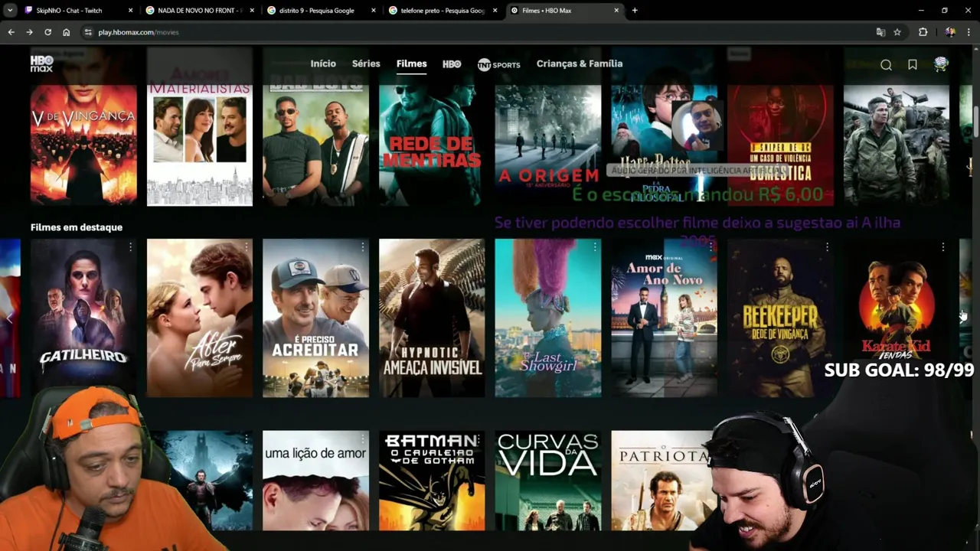Screen dimensions: 980x551
Task: Open the browser extensions puzzle icon
Action: coord(923,32)
